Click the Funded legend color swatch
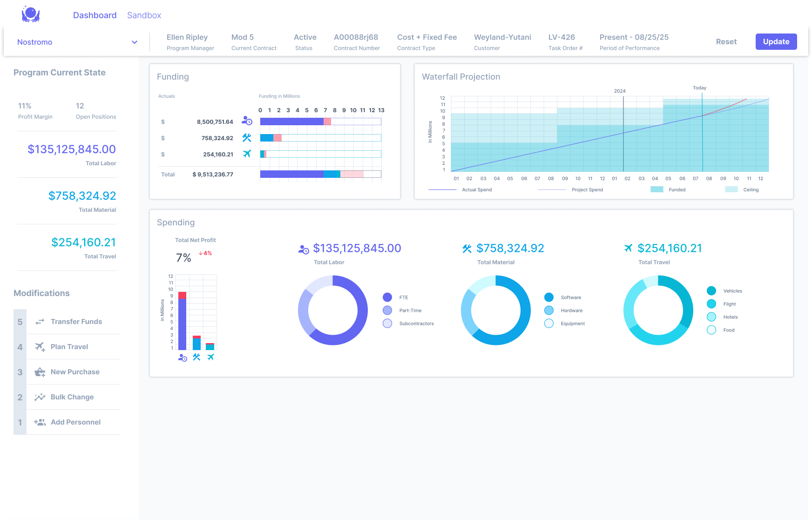Image resolution: width=812 pixels, height=520 pixels. [x=657, y=189]
